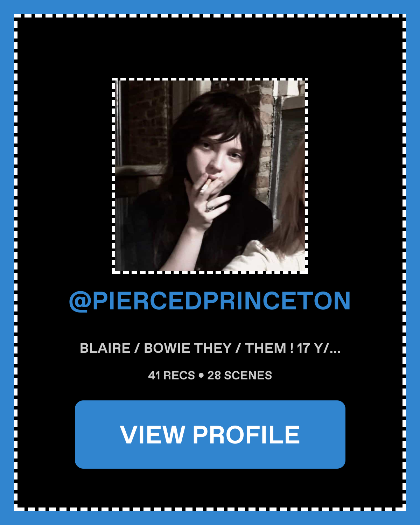
Task: Click the bullet separator between recs and scenes
Action: (201, 376)
